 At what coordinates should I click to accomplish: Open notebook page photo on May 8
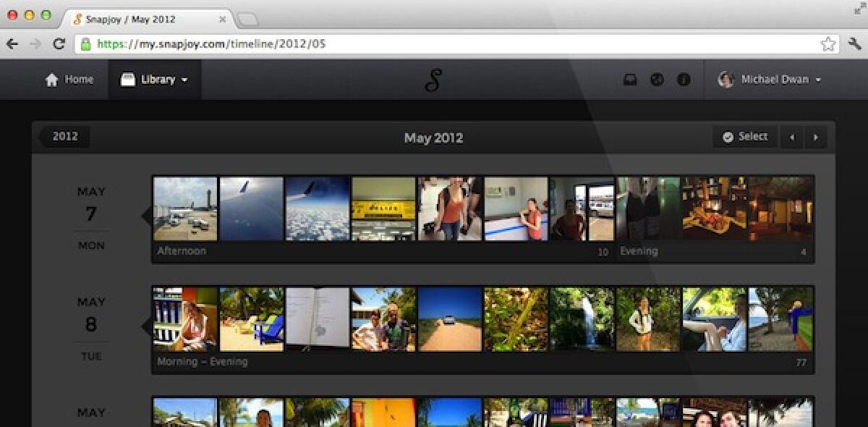tap(318, 319)
